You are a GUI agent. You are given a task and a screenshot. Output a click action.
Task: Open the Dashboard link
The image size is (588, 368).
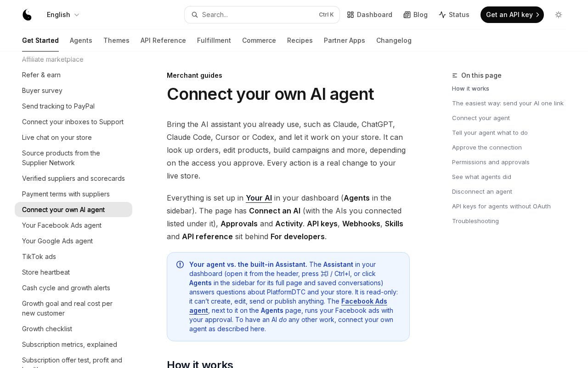point(370,15)
